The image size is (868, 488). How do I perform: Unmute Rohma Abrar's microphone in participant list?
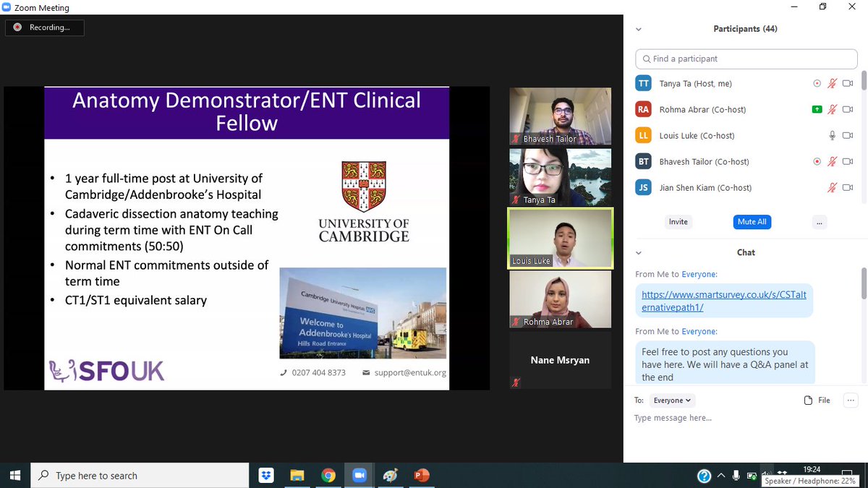tap(833, 110)
